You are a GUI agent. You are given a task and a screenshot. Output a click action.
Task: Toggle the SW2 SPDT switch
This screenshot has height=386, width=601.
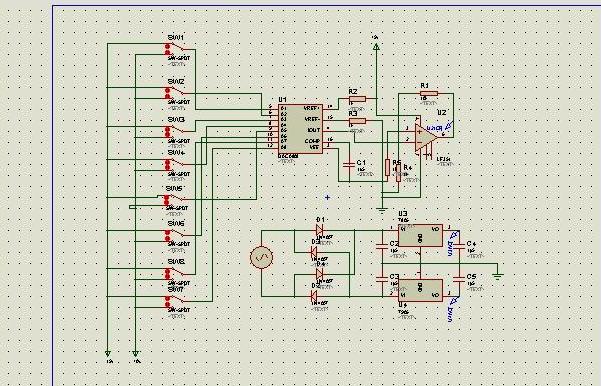click(x=175, y=93)
